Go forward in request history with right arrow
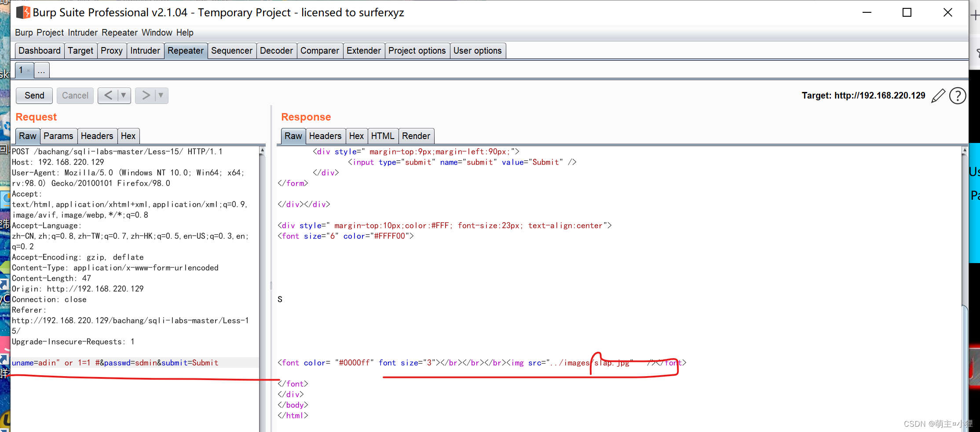Screen dimensions: 980x432 pos(145,95)
